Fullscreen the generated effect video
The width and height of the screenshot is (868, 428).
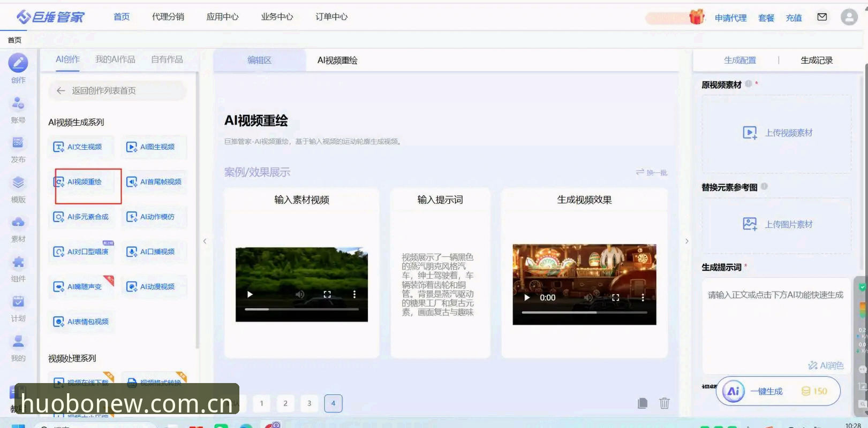point(616,297)
